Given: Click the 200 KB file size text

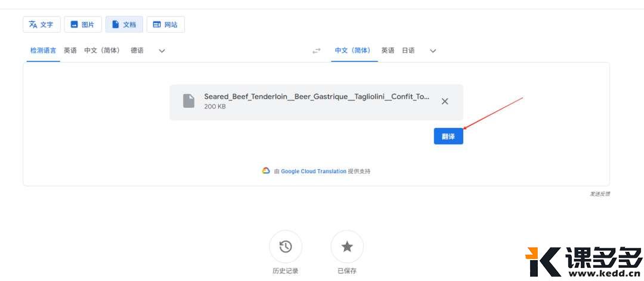Looking at the screenshot, I should [x=215, y=107].
